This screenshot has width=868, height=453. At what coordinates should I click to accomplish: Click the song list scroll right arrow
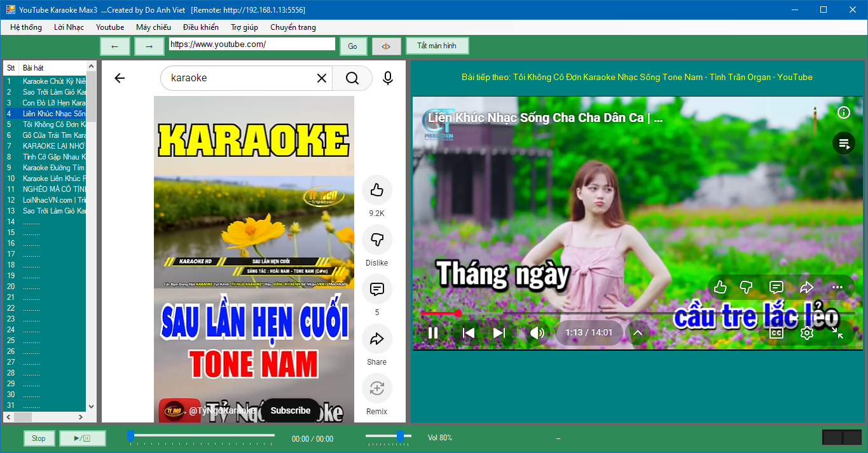81,417
